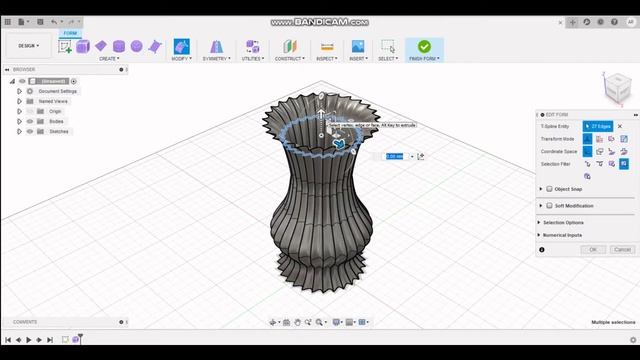Select the World coordinate space button

pyautogui.click(x=587, y=151)
